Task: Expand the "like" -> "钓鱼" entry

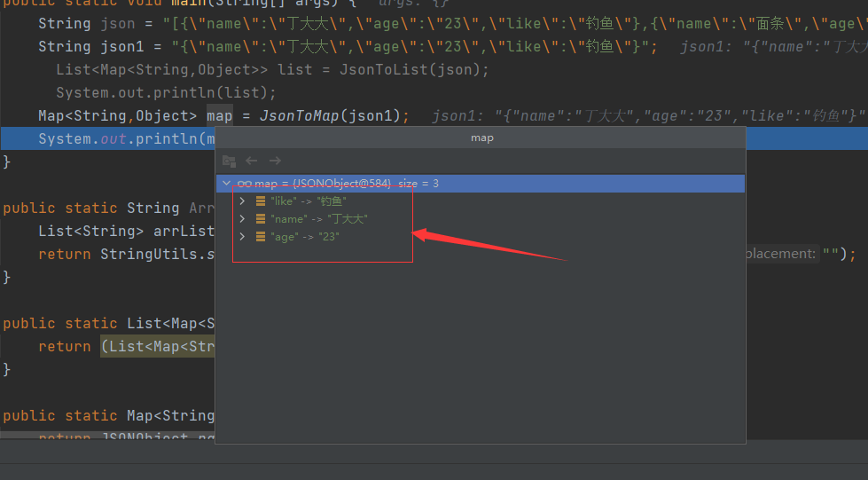Action: (242, 201)
